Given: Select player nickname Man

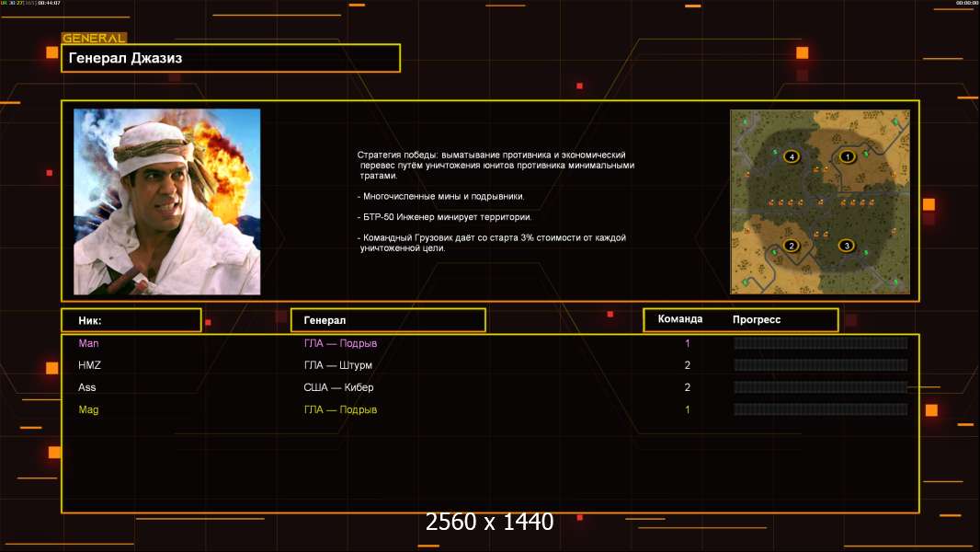Looking at the screenshot, I should [x=88, y=343].
